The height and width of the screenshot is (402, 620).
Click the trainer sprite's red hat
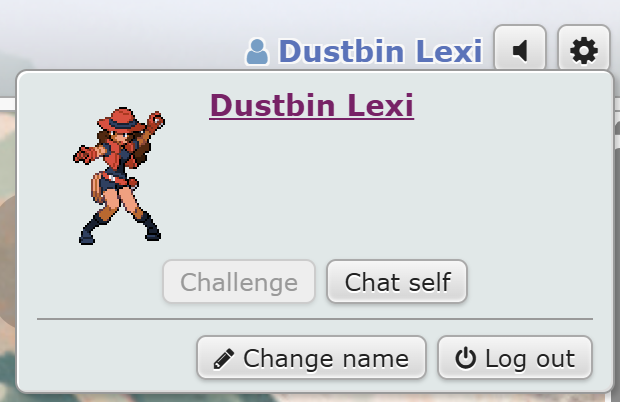(x=122, y=119)
